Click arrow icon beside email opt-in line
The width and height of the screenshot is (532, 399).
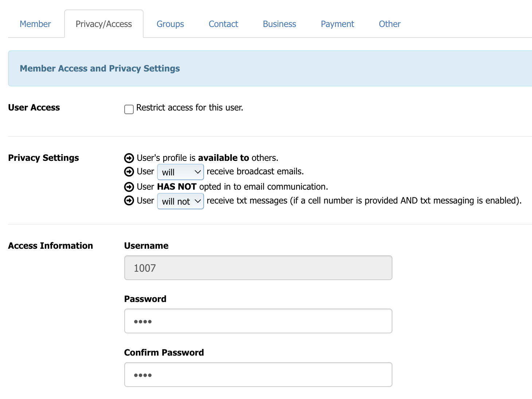click(129, 187)
